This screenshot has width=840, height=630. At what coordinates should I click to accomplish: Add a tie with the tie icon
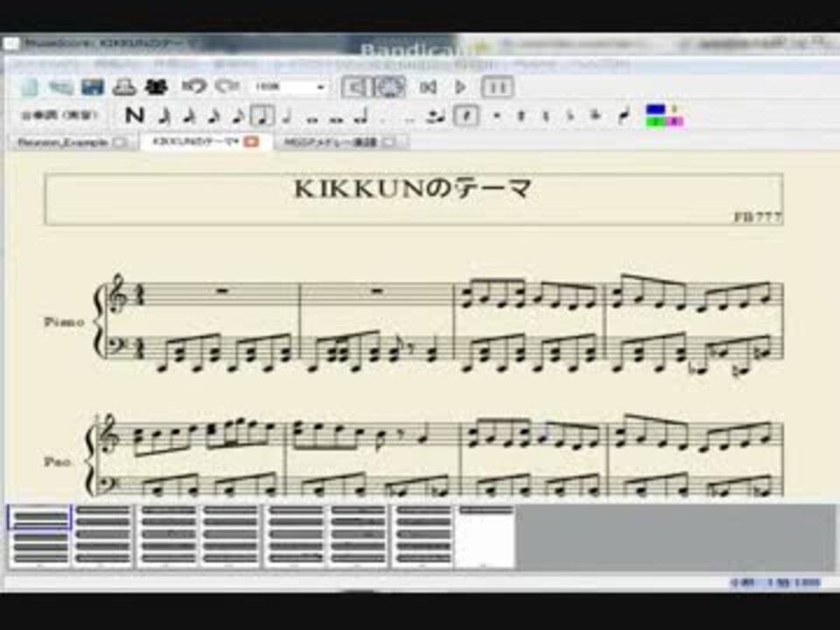tap(436, 115)
